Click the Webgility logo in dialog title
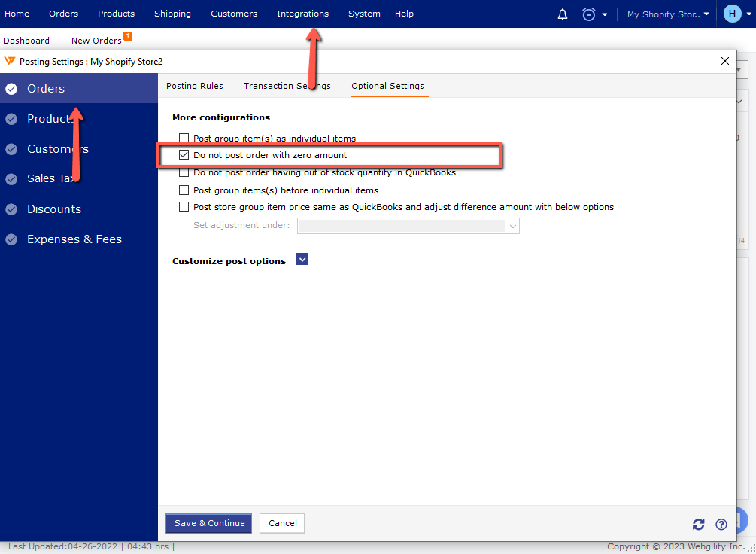 [10, 61]
